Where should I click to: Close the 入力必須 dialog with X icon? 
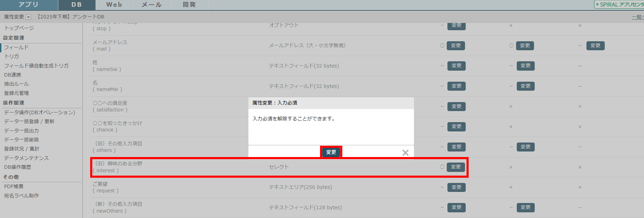(x=405, y=153)
